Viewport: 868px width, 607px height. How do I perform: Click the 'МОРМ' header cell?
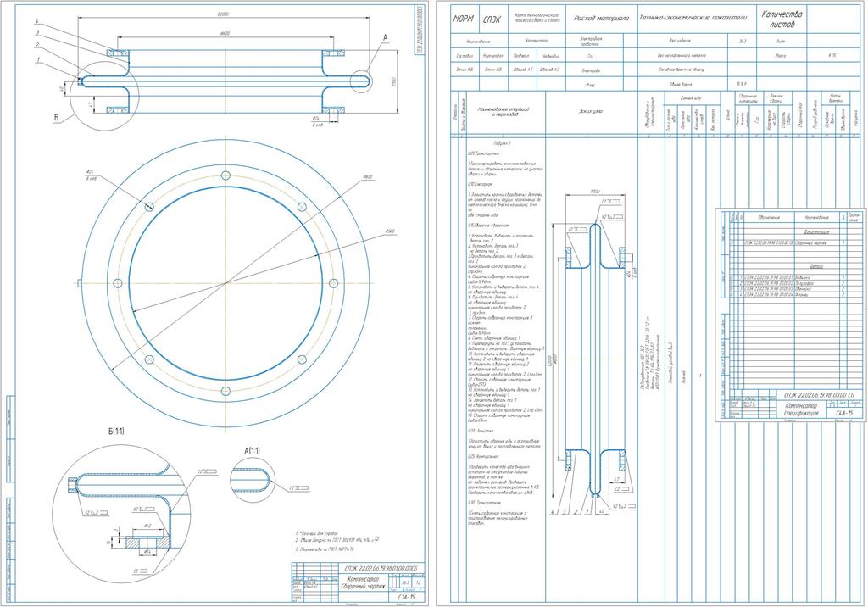tap(465, 19)
